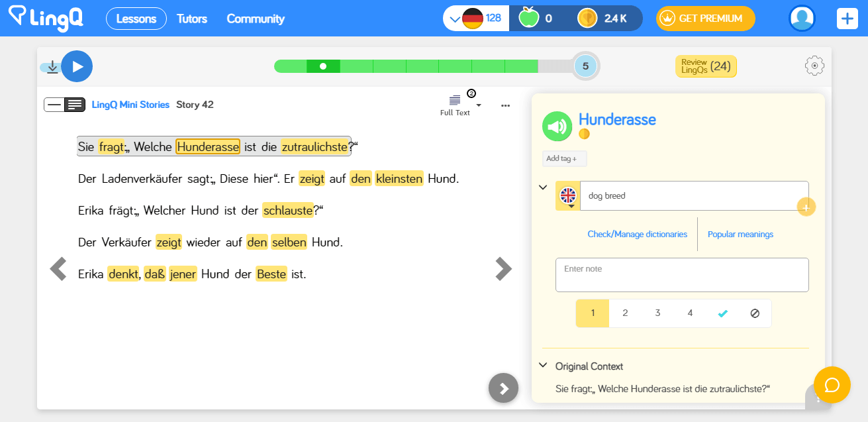
Task: Click the GET PREMIUM button
Action: pos(705,19)
